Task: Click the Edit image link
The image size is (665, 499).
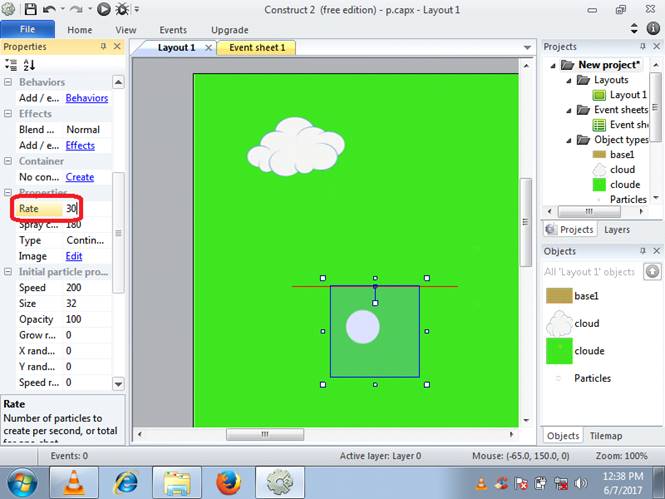Action: [x=74, y=256]
